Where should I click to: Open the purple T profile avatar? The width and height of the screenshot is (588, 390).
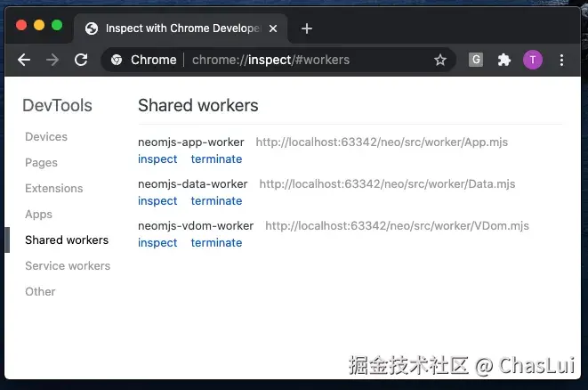coord(533,60)
